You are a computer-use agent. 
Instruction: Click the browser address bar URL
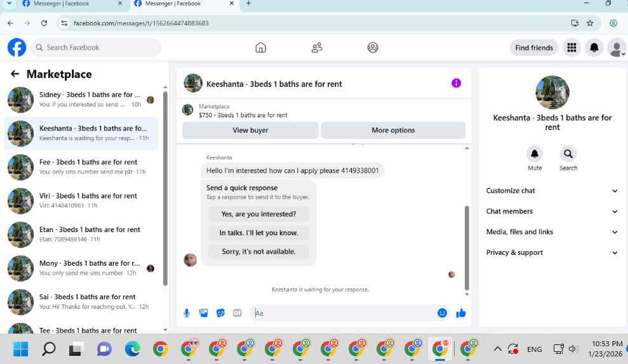(x=141, y=23)
